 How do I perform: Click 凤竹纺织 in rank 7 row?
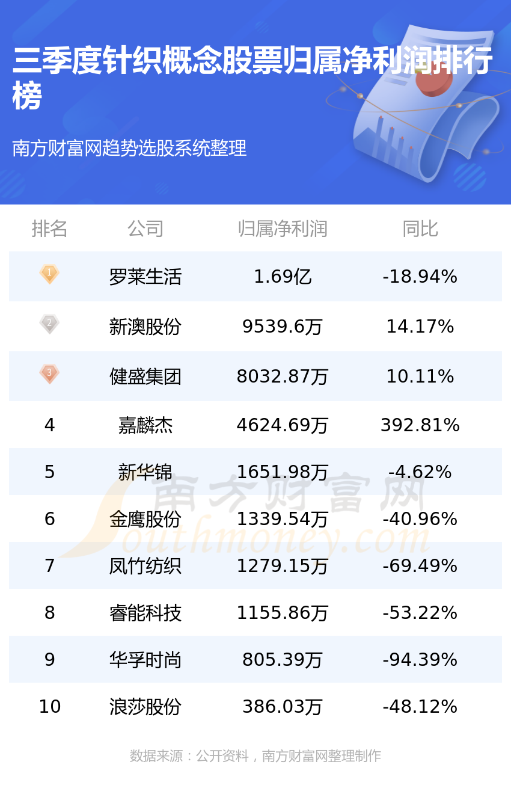(145, 566)
